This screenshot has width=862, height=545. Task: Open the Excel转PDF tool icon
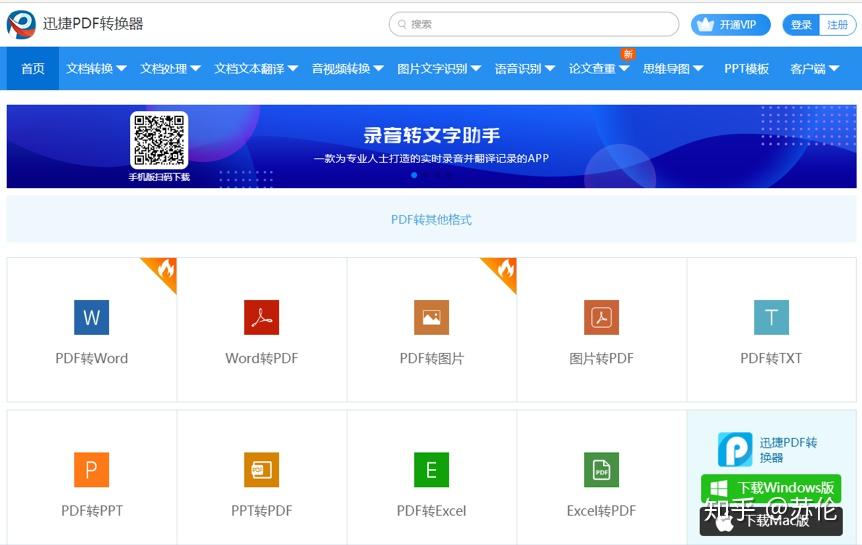pyautogui.click(x=601, y=470)
